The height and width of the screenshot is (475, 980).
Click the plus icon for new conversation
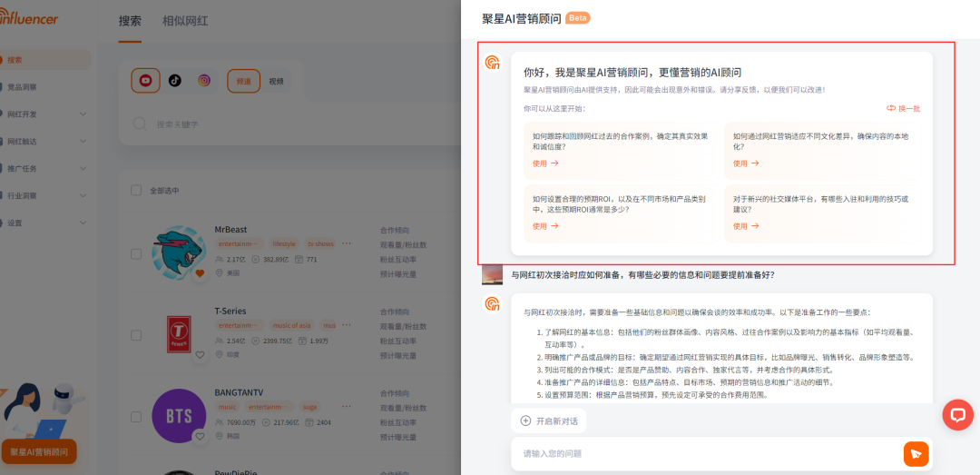(525, 421)
